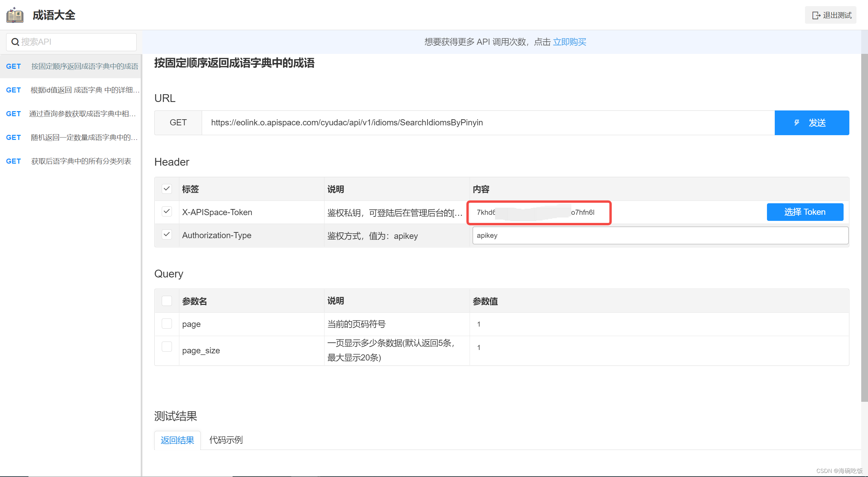
Task: Open the 立即购买 purchase link
Action: point(569,42)
